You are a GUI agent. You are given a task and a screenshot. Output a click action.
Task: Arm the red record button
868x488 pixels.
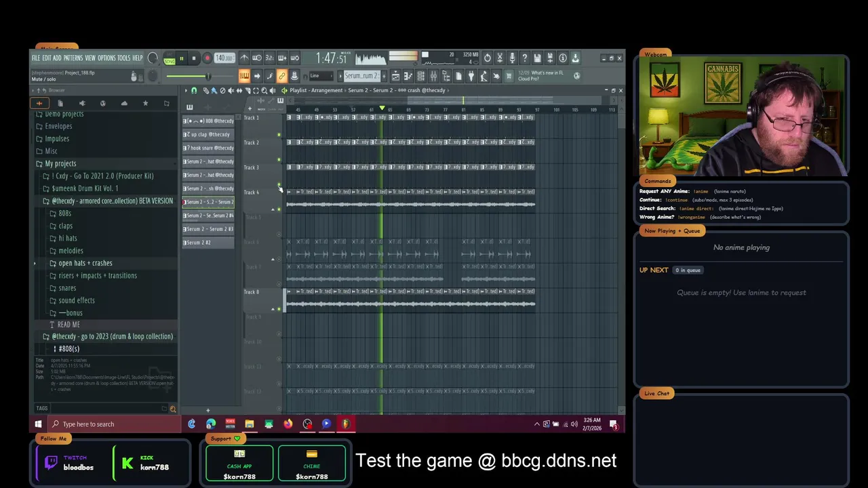point(207,58)
